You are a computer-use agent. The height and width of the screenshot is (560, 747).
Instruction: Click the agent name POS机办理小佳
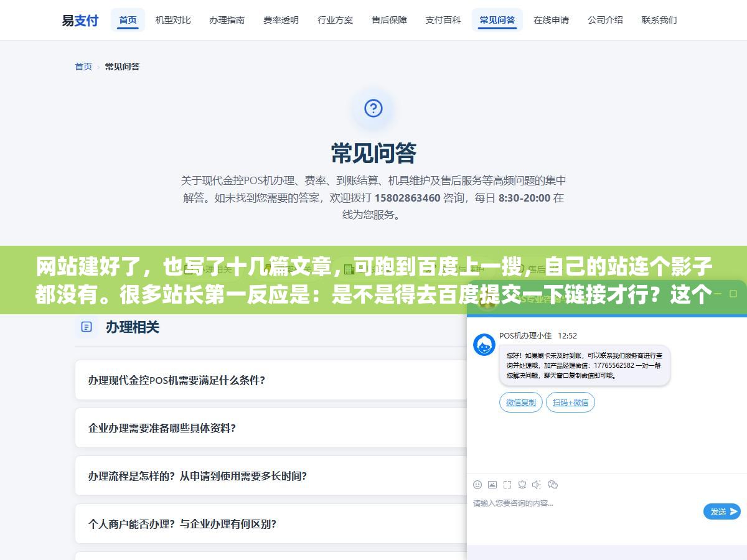point(525,335)
